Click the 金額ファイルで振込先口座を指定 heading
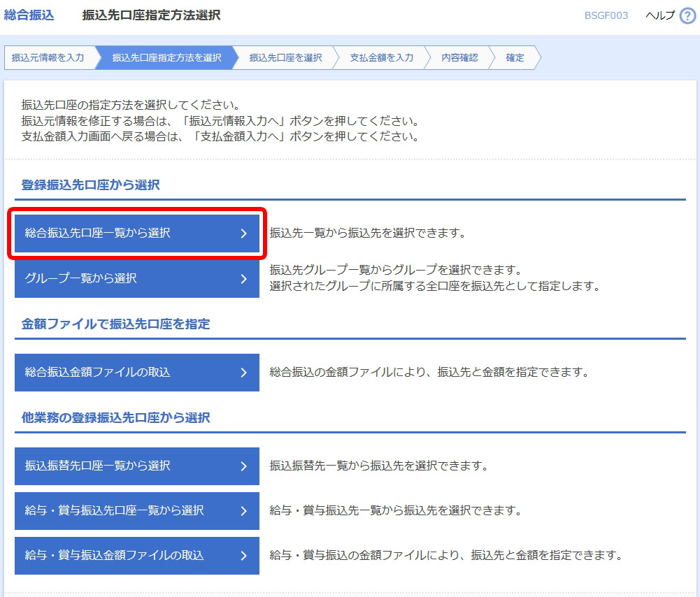This screenshot has height=597, width=700. [115, 324]
